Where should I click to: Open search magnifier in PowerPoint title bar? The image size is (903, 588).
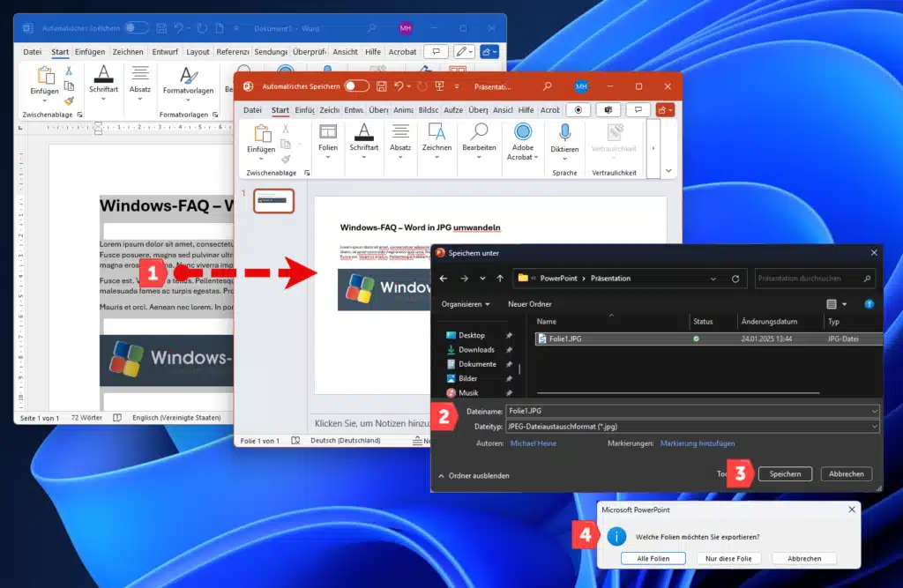point(547,86)
